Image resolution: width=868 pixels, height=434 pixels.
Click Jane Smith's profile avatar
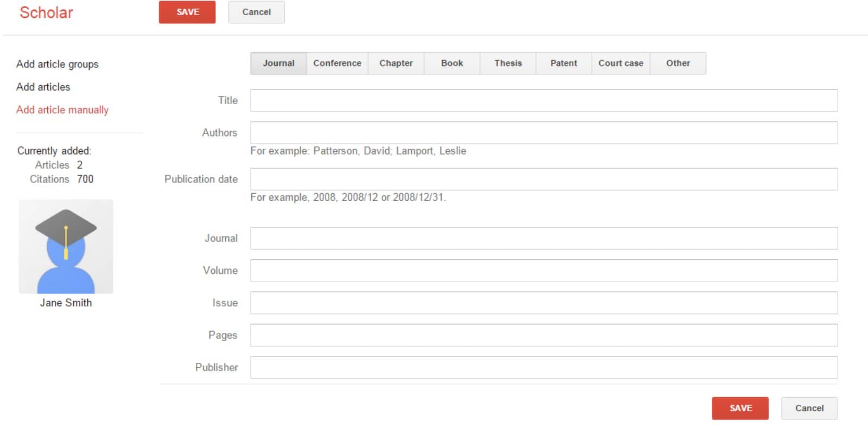point(66,246)
